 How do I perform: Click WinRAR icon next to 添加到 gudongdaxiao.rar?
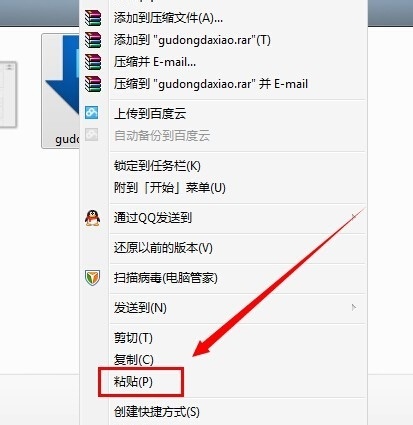click(93, 40)
